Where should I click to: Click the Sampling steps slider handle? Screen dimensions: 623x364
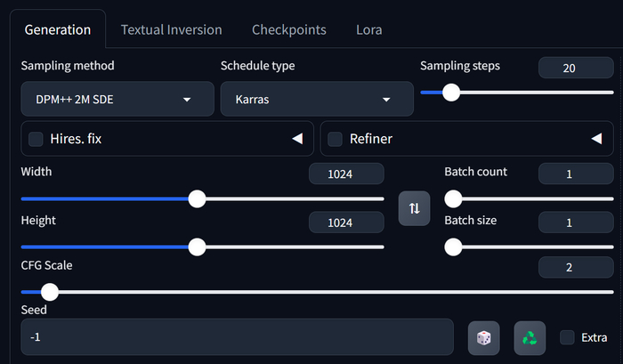451,92
